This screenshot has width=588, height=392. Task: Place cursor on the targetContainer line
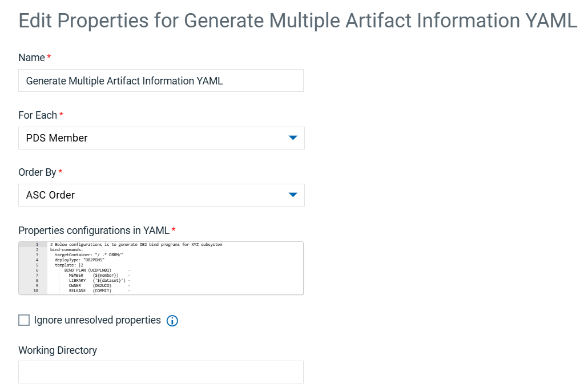tap(89, 255)
